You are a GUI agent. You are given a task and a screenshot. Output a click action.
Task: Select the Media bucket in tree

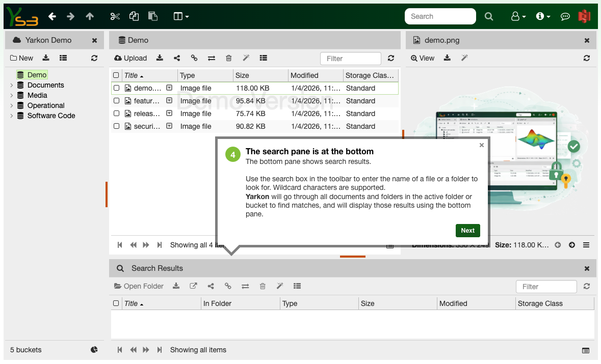[x=37, y=95]
